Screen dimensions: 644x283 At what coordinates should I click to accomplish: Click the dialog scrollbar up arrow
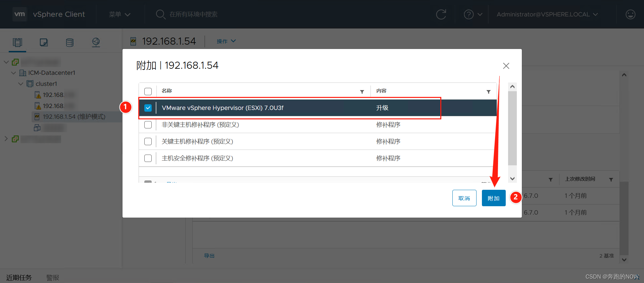512,87
